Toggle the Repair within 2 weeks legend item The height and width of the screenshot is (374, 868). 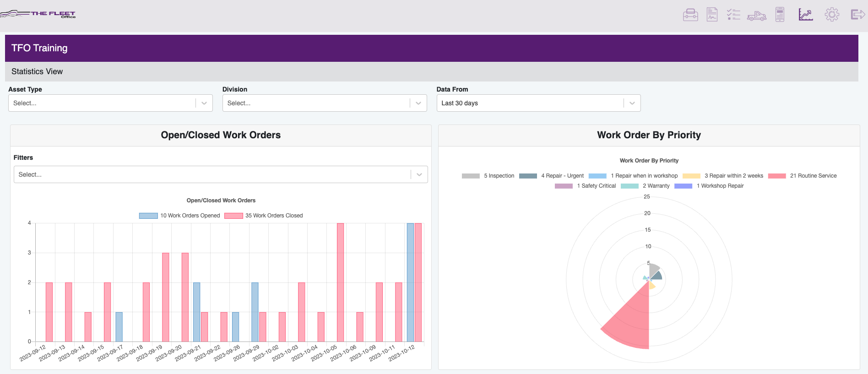[x=723, y=176]
